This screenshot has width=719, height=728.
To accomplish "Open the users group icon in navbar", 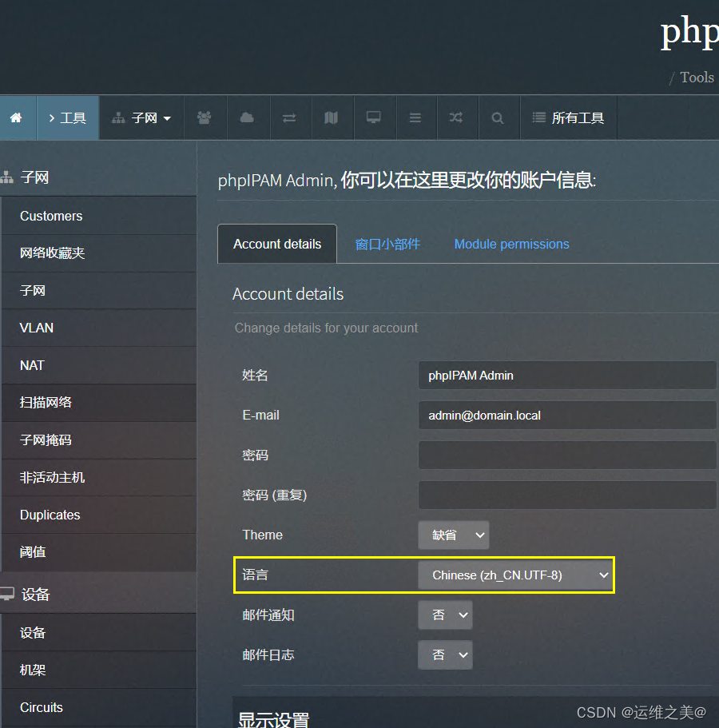I will [205, 118].
